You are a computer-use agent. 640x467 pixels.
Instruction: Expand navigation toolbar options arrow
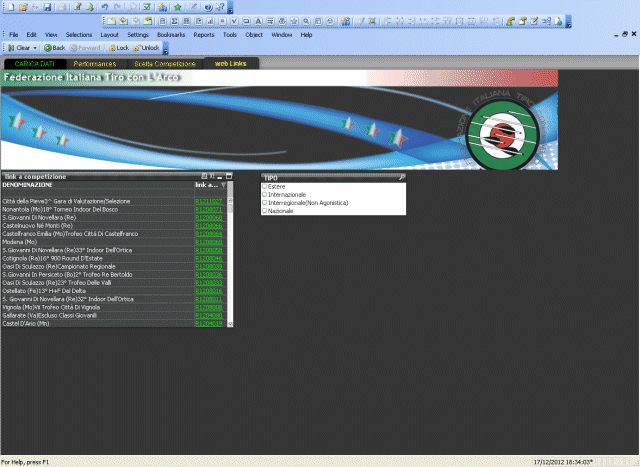tap(166, 50)
